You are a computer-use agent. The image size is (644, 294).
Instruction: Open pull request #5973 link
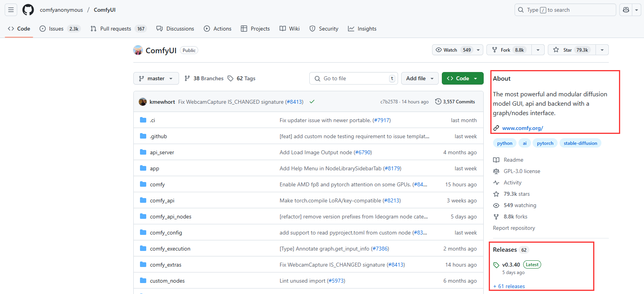[x=336, y=281]
